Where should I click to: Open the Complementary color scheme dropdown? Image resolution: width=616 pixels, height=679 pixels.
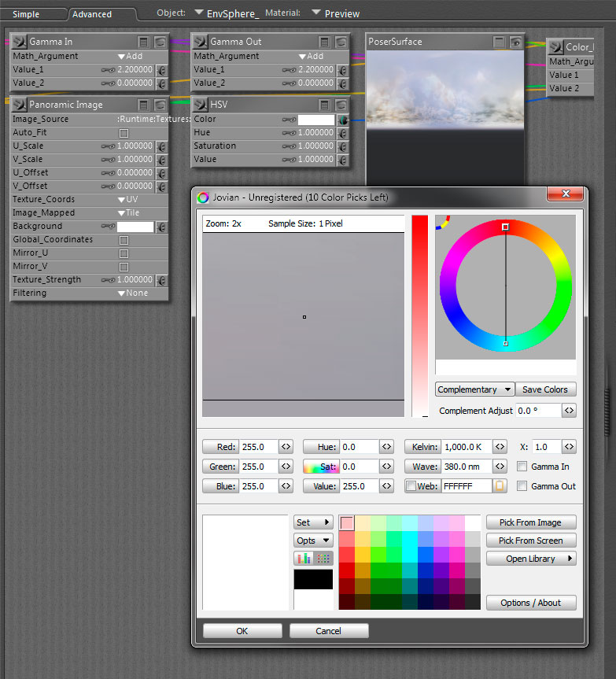pos(474,389)
